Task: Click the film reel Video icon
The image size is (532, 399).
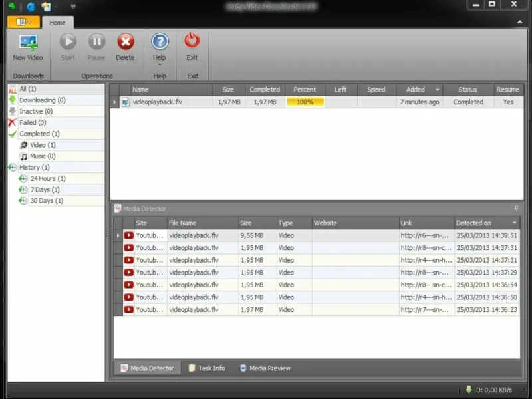Action: 23,145
